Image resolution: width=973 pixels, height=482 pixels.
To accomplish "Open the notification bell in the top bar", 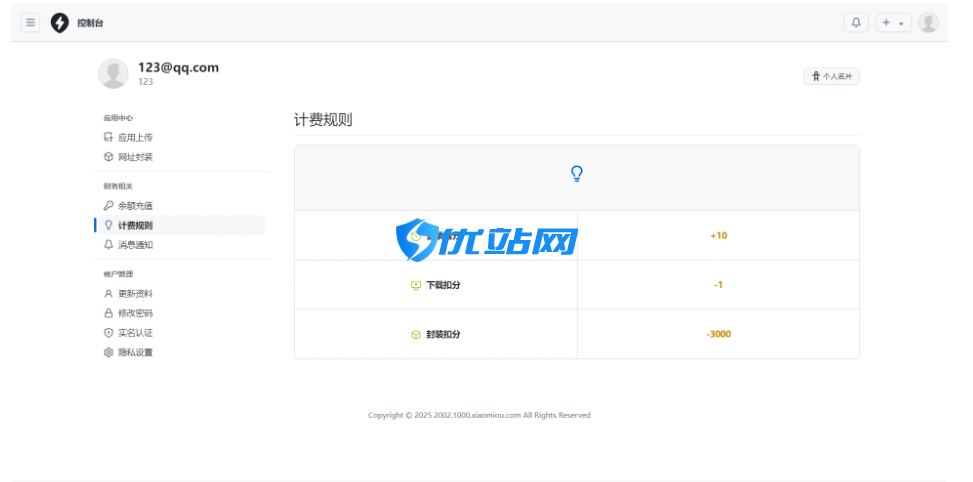I will pyautogui.click(x=856, y=23).
